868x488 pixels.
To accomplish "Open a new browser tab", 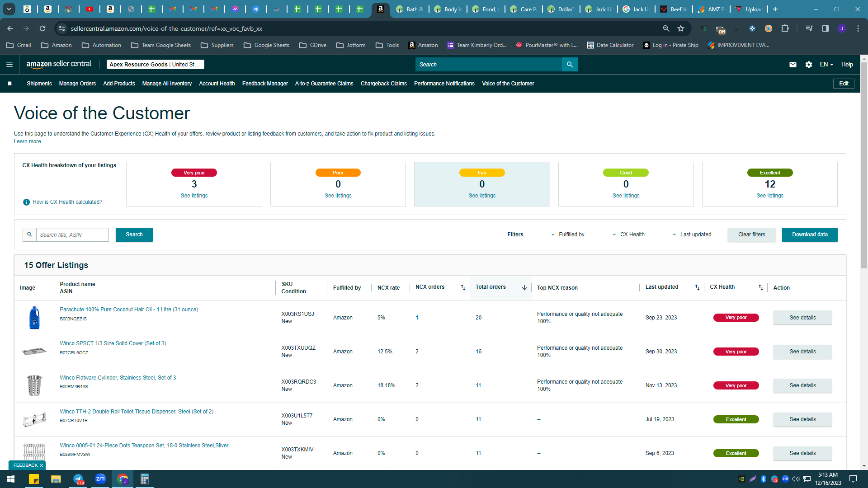I will coord(775,9).
